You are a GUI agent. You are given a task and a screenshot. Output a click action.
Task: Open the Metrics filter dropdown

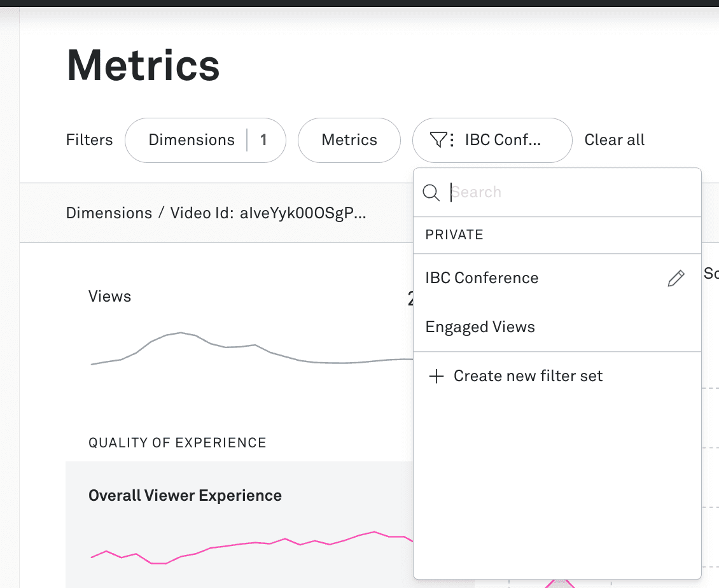coord(349,140)
